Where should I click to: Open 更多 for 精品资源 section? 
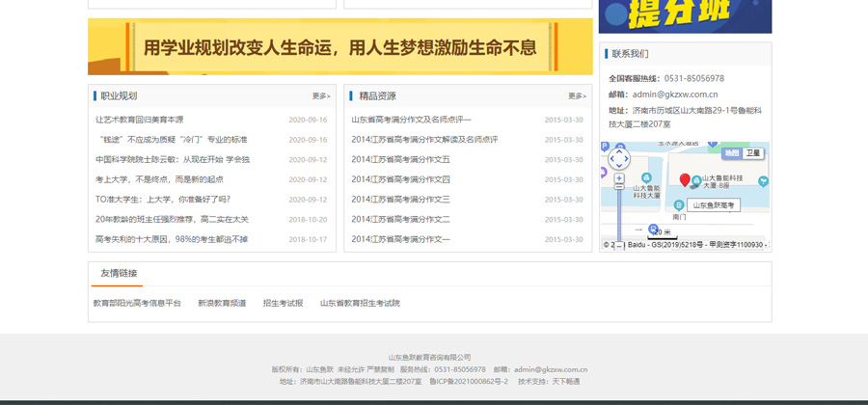[577, 95]
